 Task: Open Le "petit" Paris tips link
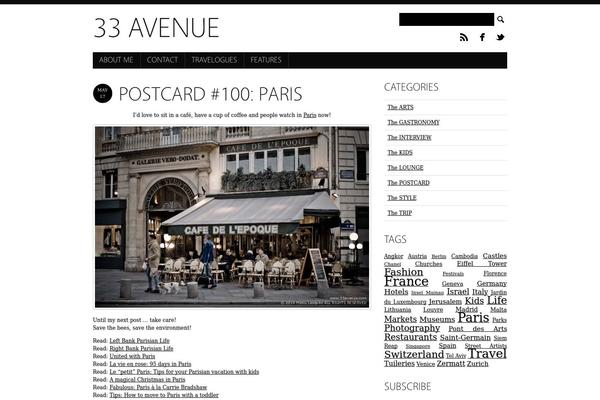[x=184, y=372]
